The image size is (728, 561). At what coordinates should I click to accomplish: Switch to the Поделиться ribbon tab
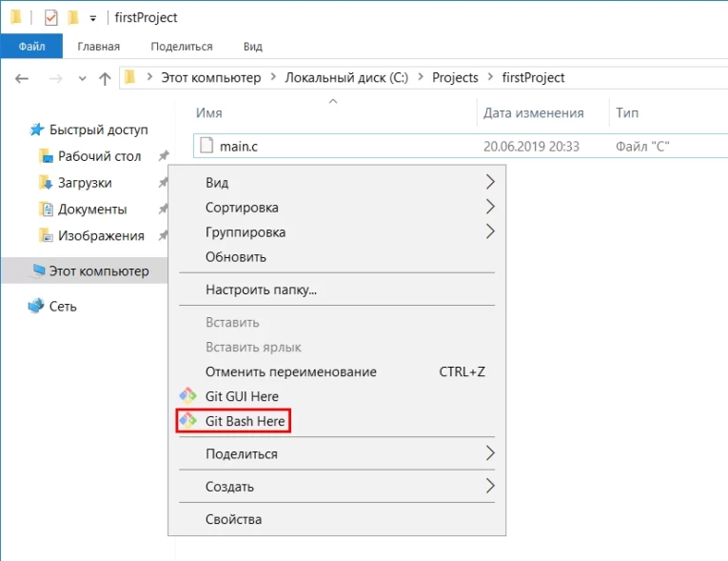[x=182, y=47]
